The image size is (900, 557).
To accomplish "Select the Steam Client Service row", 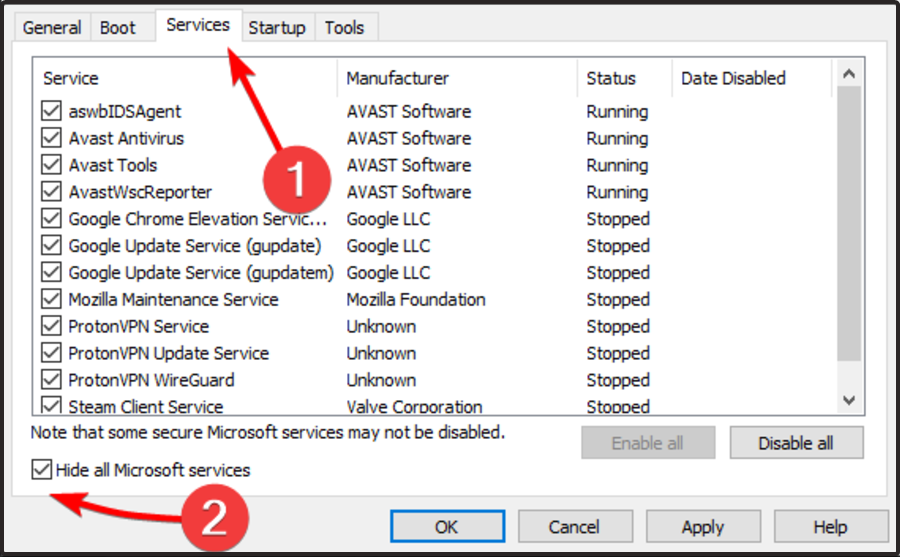I will point(146,407).
